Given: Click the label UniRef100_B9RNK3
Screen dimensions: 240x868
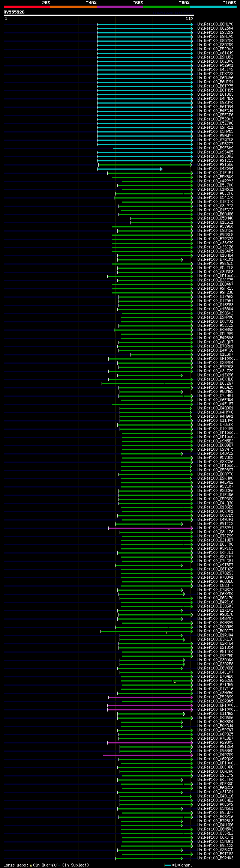Looking at the screenshot, I should point(215,858).
